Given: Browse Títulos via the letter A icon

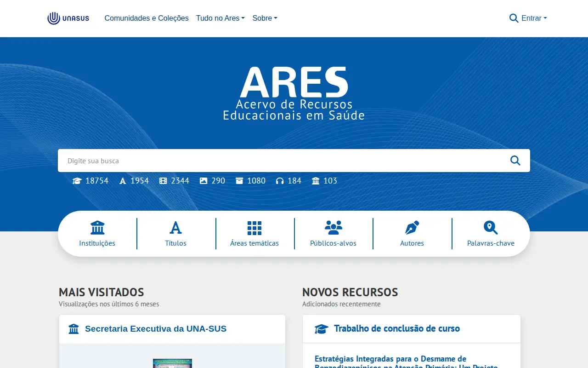Looking at the screenshot, I should [x=176, y=228].
